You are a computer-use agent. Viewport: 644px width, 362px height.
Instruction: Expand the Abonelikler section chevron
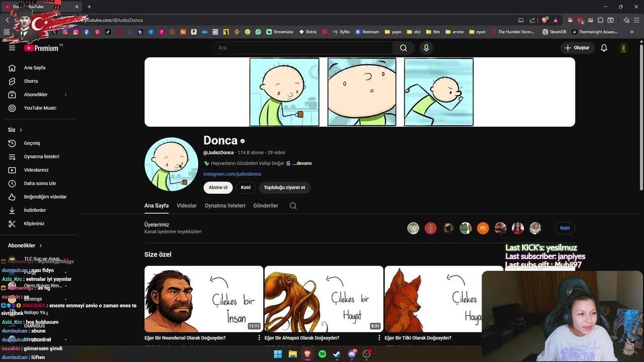41,246
